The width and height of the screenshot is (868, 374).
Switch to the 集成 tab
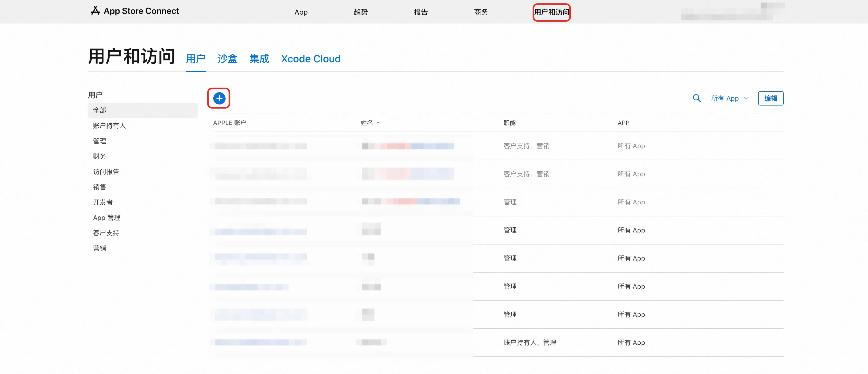[259, 59]
